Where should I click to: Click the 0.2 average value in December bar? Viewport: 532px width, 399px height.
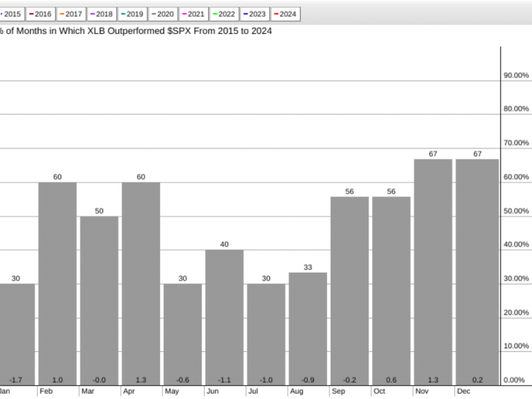pyautogui.click(x=477, y=380)
